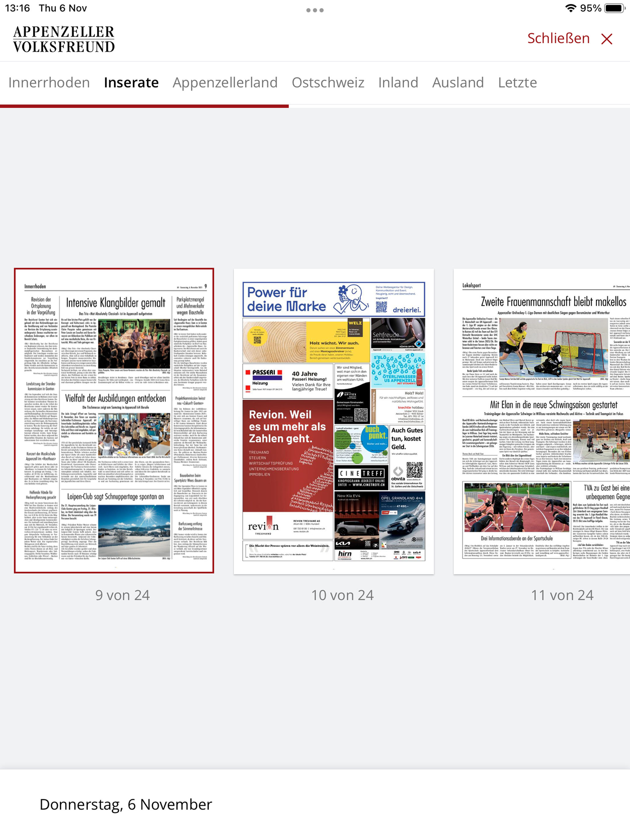Viewport: 630px width, 840px height.
Task: Tap the red page progress bar
Action: [x=144, y=106]
